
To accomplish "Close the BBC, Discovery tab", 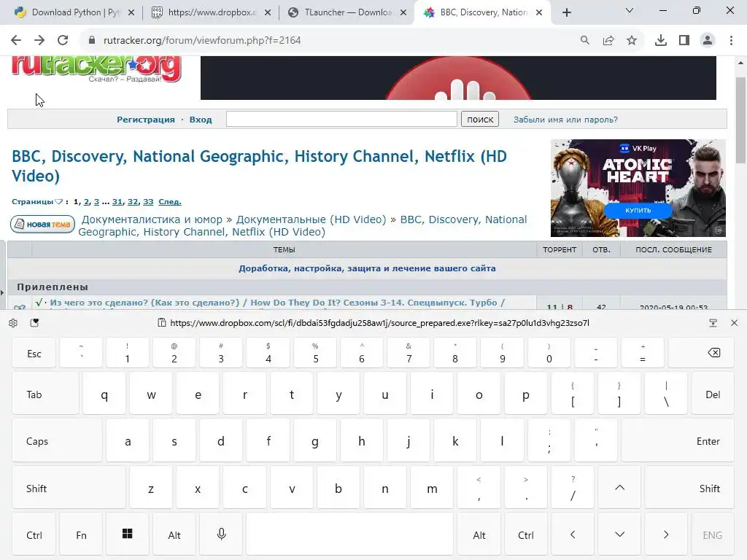I will 539,12.
